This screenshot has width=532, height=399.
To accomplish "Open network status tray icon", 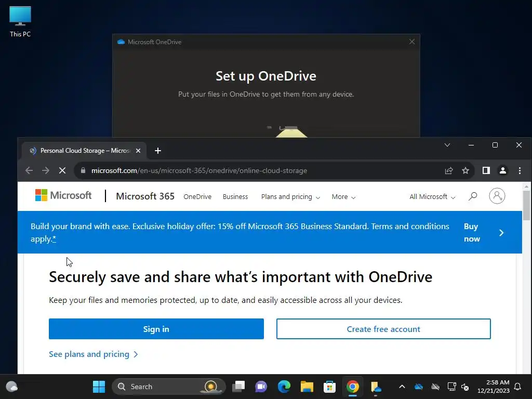I will coord(451,387).
